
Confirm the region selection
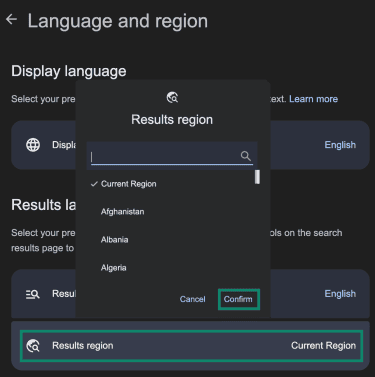coord(238,299)
